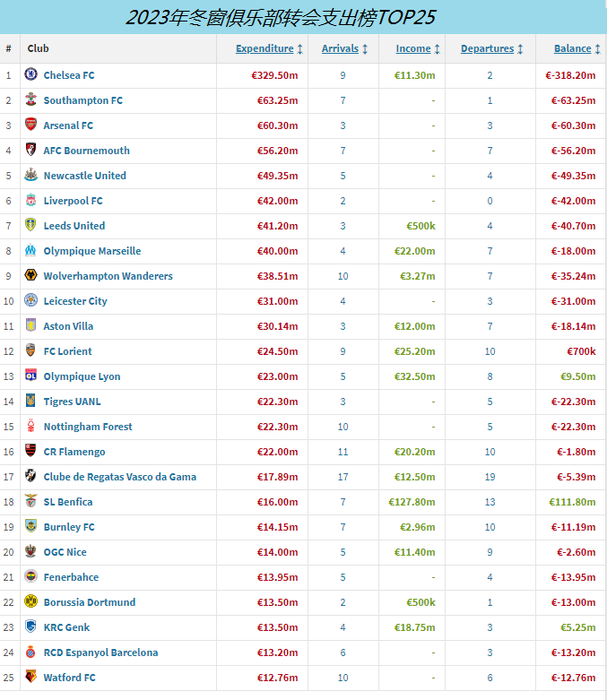Click the Olympique Marseille logo icon
This screenshot has height=700, width=607.
(x=30, y=251)
